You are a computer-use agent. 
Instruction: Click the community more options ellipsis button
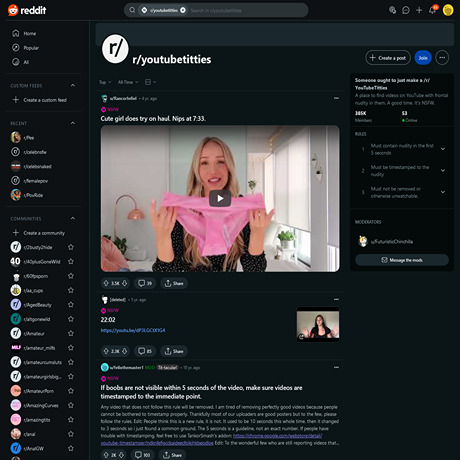(442, 58)
